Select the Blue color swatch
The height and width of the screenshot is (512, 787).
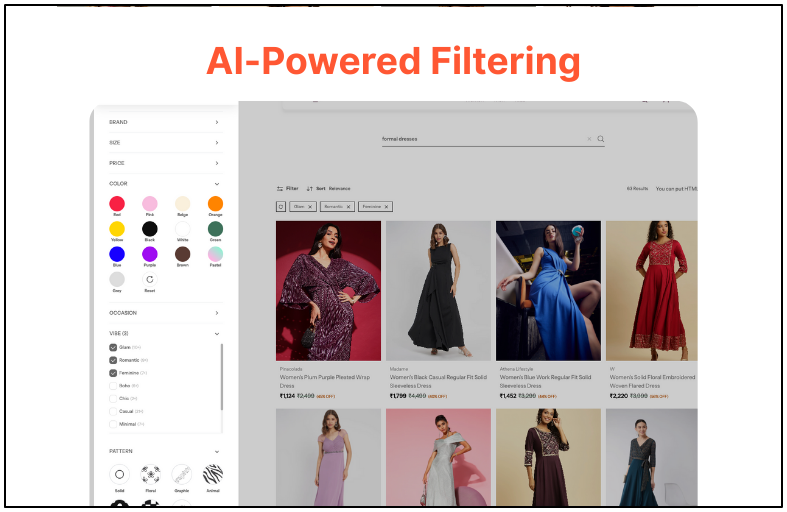[117, 254]
